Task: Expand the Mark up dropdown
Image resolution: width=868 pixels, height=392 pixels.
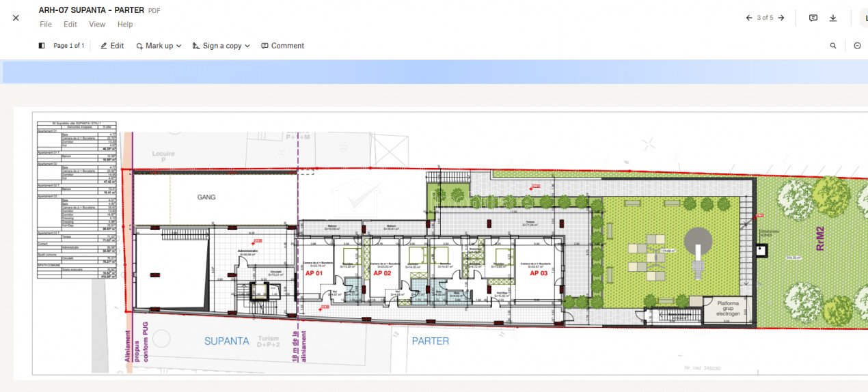Action: 159,46
